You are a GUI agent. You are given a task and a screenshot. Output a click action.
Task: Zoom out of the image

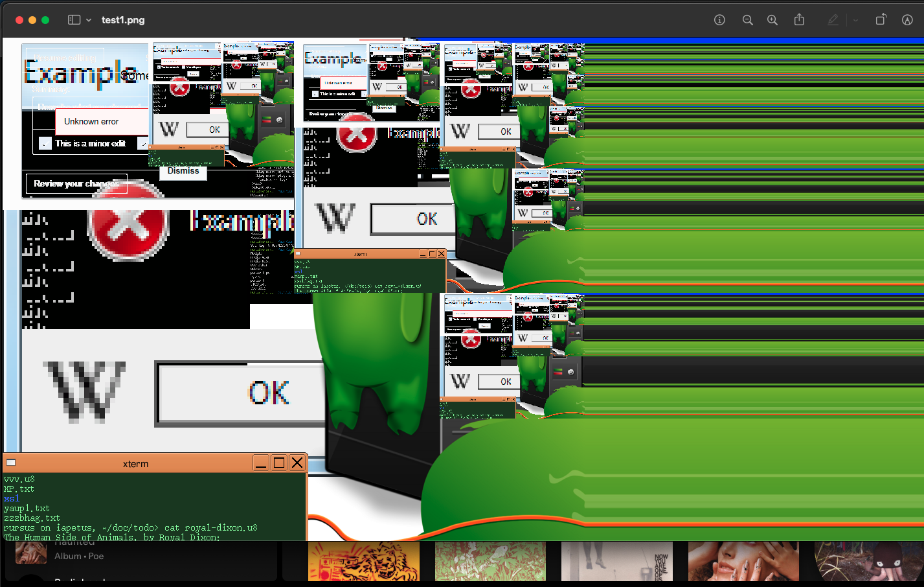747,20
